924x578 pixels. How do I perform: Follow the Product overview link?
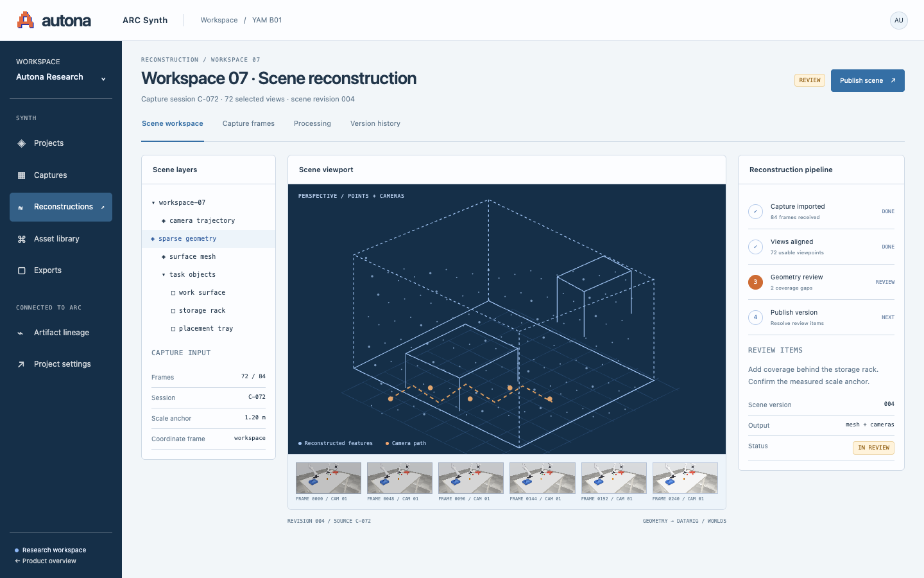coord(46,561)
